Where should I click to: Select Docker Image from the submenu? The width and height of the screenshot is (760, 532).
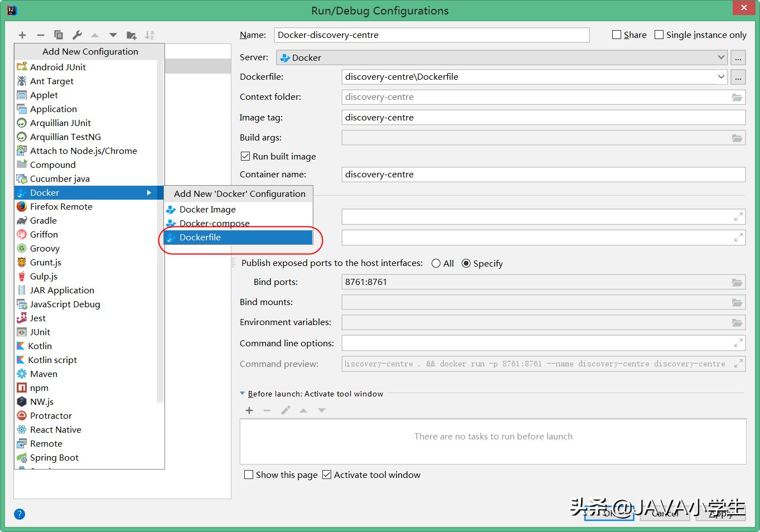pos(238,210)
